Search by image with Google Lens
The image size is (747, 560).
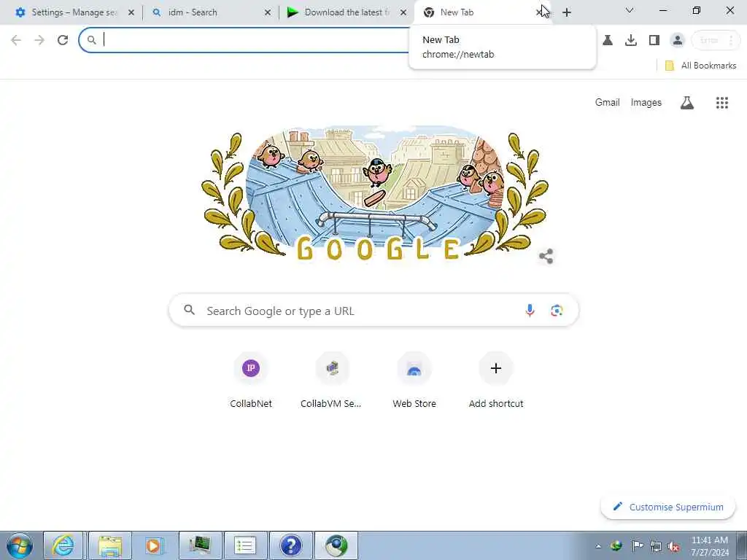coord(557,311)
